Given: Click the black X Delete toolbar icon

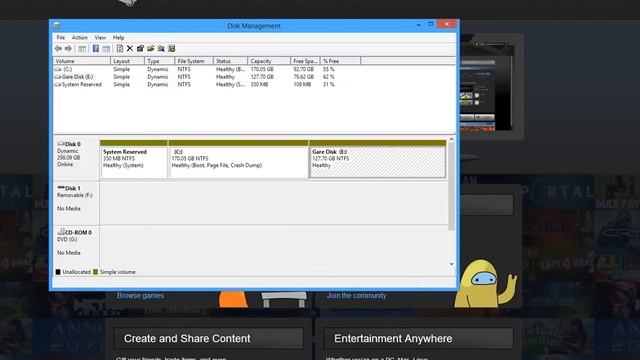Looking at the screenshot, I should 130,49.
